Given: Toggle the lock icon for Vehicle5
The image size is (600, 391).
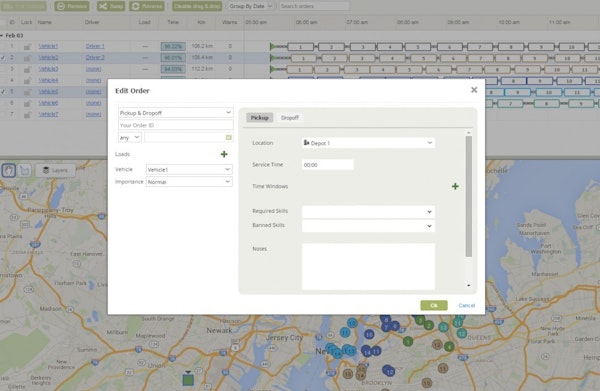Looking at the screenshot, I should [x=27, y=92].
